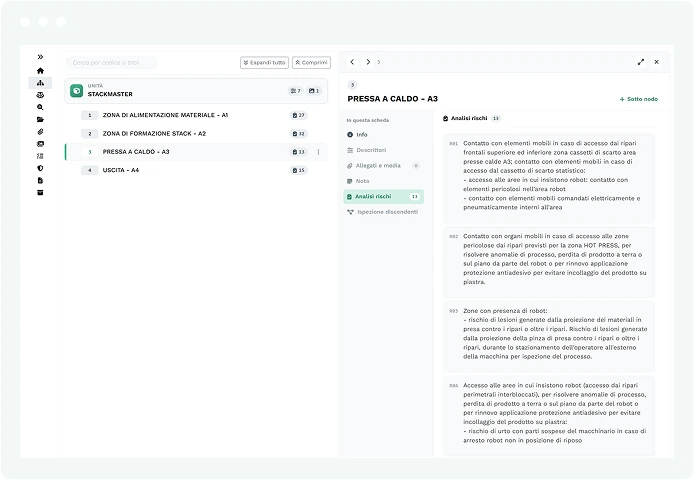Open the three-dot menu on PRESSA A CALDO row
This screenshot has width=694, height=480.
[318, 152]
